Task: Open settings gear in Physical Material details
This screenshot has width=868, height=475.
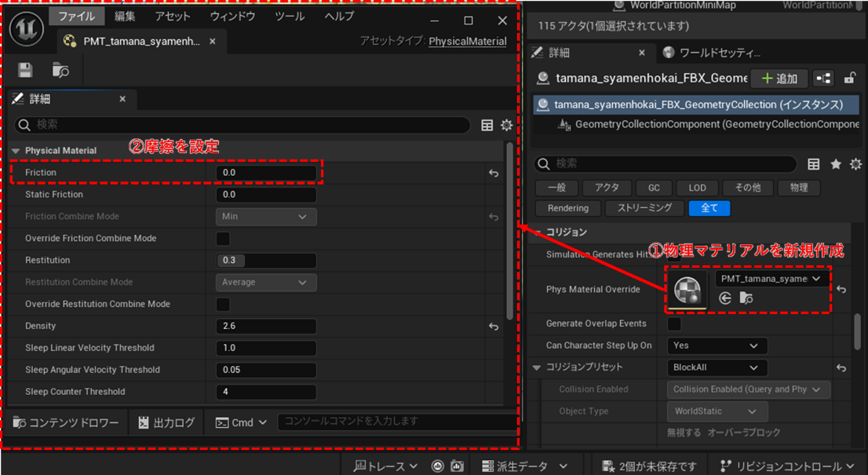Action: (506, 126)
